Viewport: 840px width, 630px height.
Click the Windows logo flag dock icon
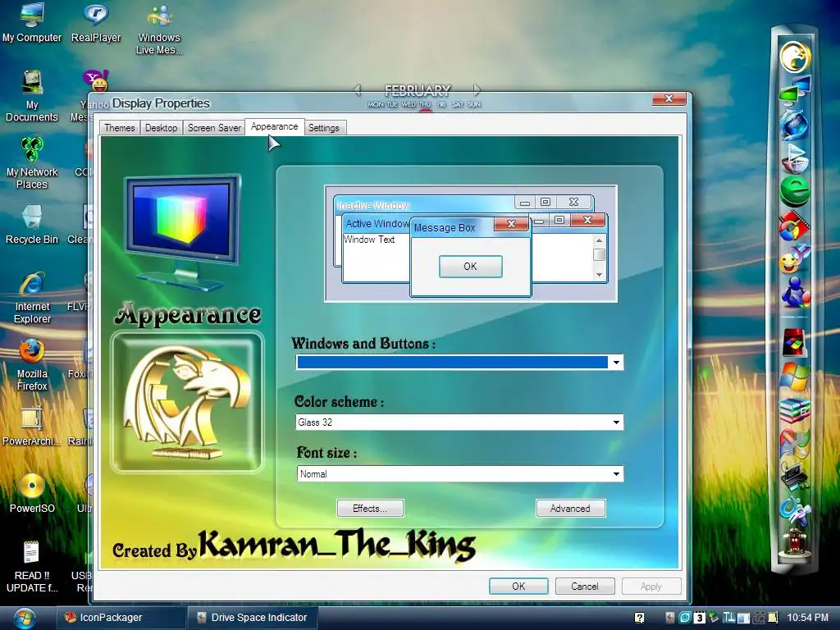click(794, 377)
